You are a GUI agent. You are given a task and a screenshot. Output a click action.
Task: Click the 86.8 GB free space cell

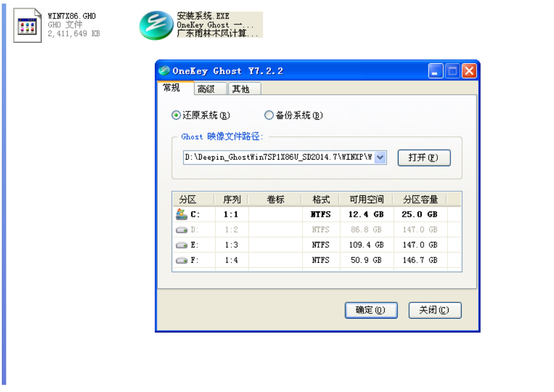coord(366,230)
